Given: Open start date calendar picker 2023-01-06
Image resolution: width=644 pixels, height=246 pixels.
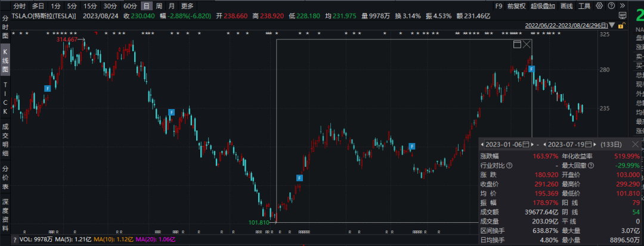Looking at the screenshot, I should (526, 144).
